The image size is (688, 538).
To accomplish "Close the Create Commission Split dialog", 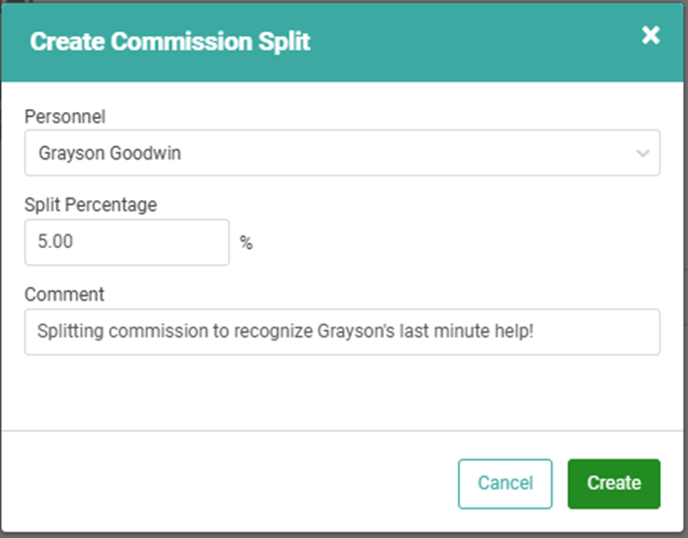I will [x=651, y=36].
